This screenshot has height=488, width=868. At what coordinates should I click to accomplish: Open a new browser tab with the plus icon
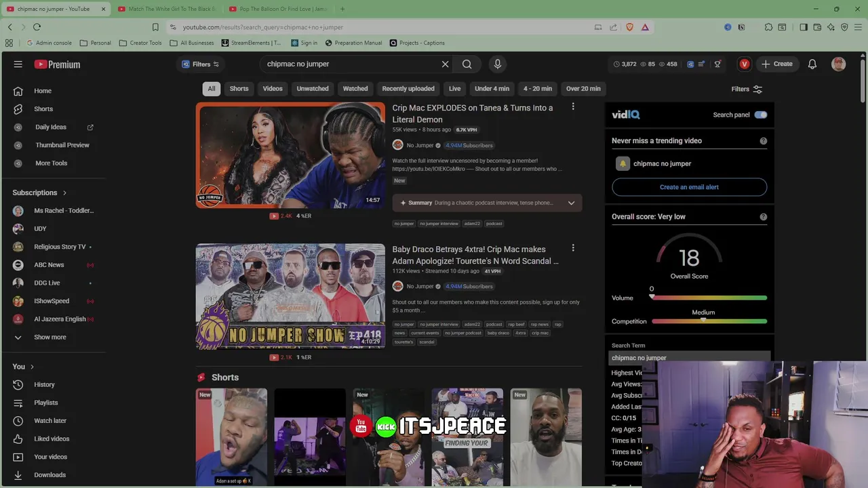(342, 9)
